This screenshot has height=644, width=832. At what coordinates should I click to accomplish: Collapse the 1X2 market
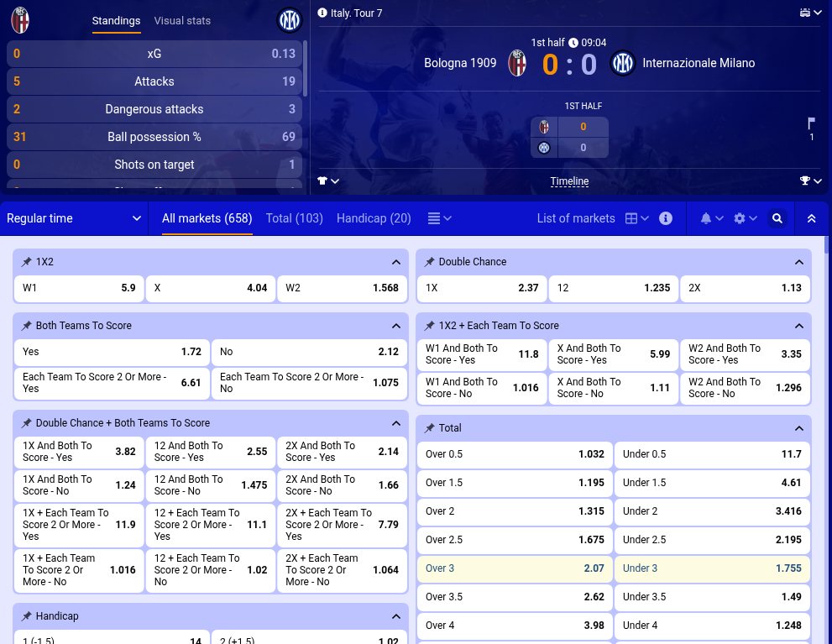[x=395, y=262]
